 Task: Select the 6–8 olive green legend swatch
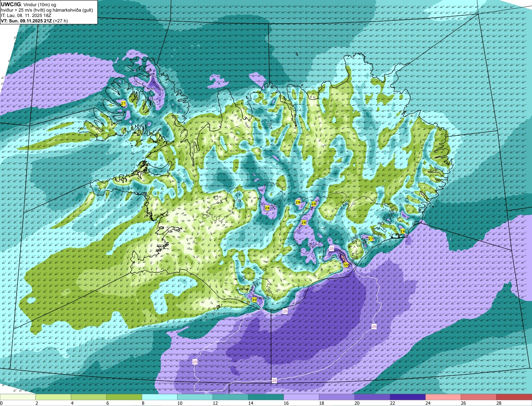coord(124,397)
